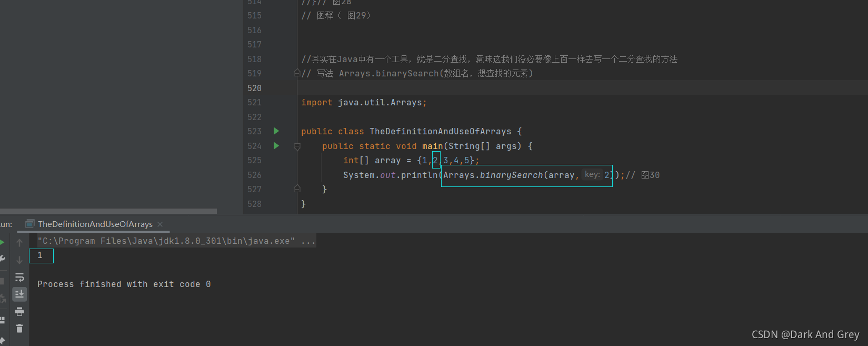The height and width of the screenshot is (346, 868).
Task: Click the horizontal scrollbar under the left panel
Action: point(108,211)
